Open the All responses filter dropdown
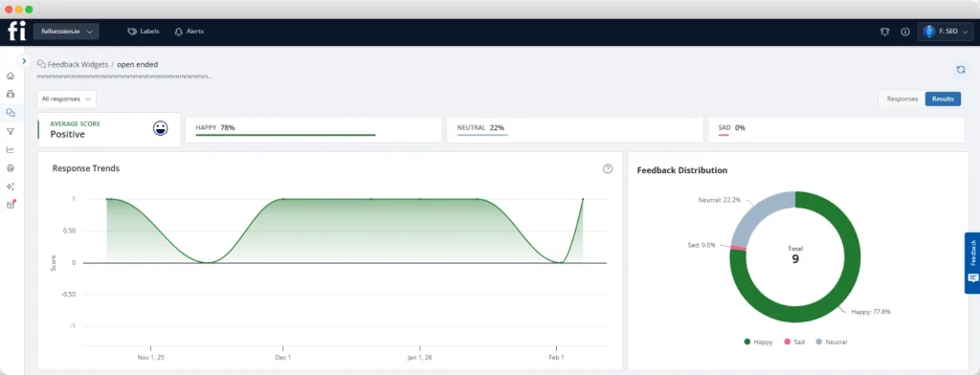Viewport: 980px width, 375px height. click(67, 99)
